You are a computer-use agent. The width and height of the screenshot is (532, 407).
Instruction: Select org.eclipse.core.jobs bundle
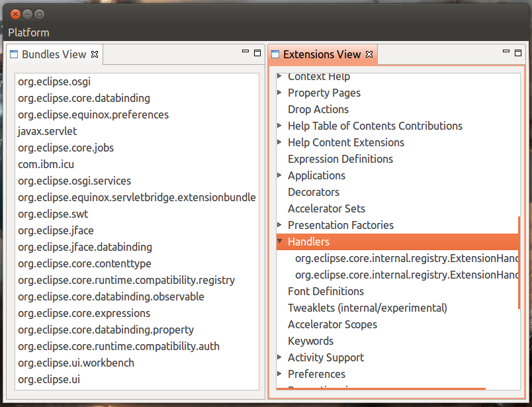click(66, 148)
